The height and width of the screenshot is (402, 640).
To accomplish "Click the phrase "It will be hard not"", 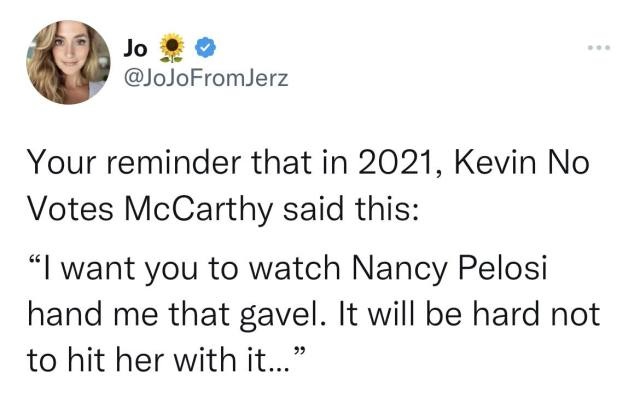I will tap(477, 313).
